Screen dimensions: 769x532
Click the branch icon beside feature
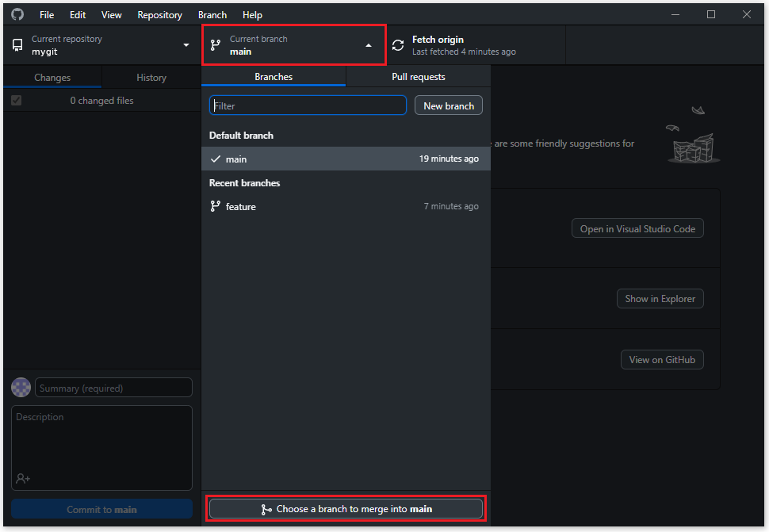click(x=215, y=206)
